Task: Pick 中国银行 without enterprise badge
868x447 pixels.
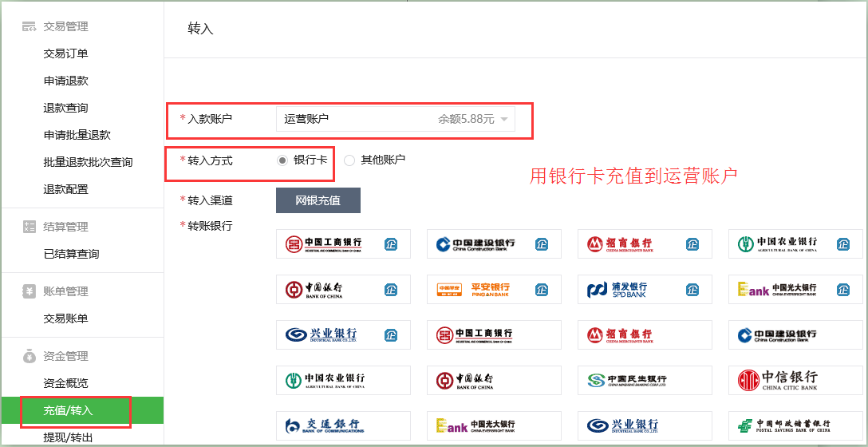Action: 494,380
